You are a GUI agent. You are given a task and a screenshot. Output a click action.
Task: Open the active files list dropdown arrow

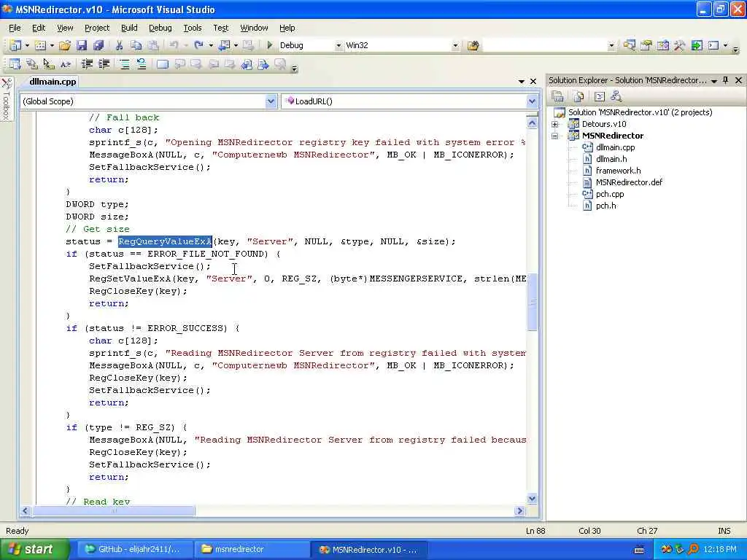click(521, 82)
